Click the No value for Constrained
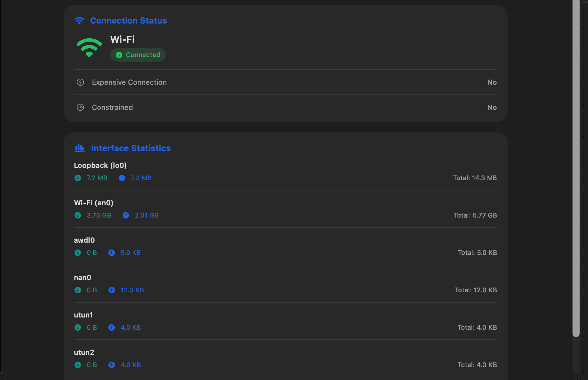The height and width of the screenshot is (380, 588). point(492,107)
